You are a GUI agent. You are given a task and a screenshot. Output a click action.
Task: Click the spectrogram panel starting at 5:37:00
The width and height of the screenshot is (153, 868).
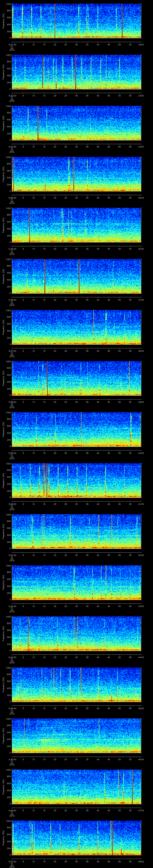point(77,327)
